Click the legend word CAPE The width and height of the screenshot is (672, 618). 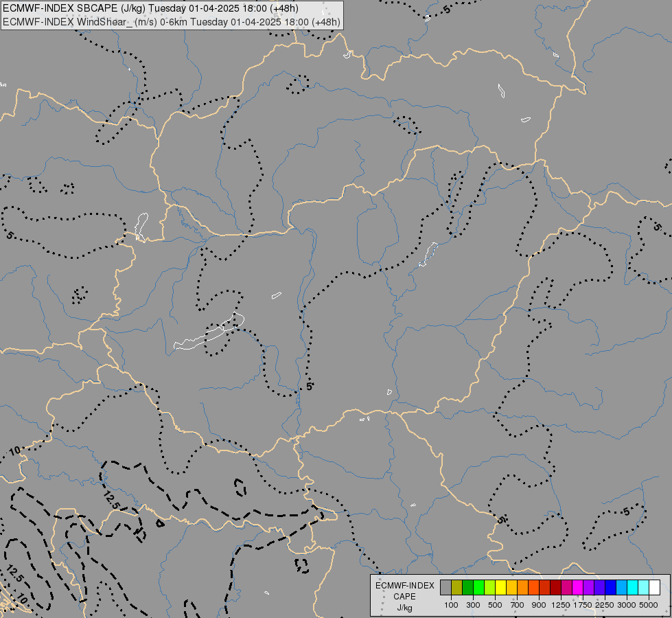(404, 597)
